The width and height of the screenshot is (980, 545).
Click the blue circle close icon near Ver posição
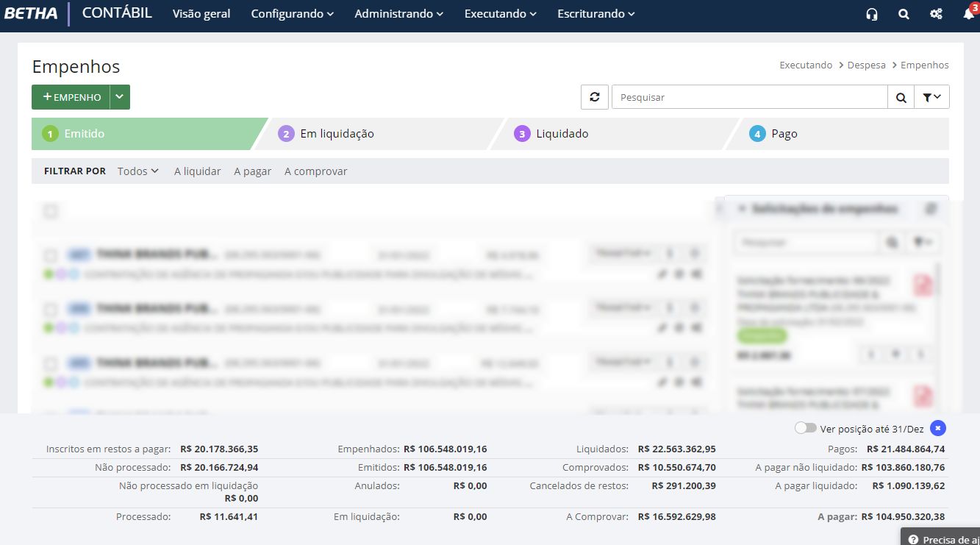tap(937, 428)
